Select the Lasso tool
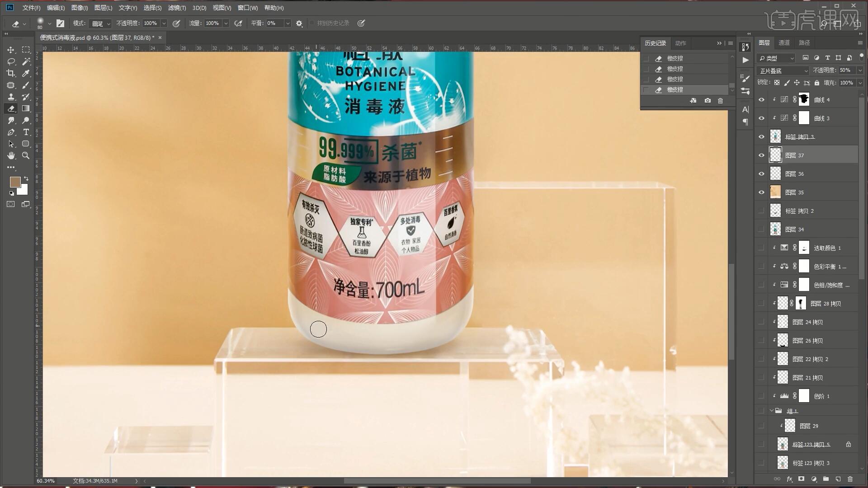The height and width of the screenshot is (488, 868). tap(11, 61)
